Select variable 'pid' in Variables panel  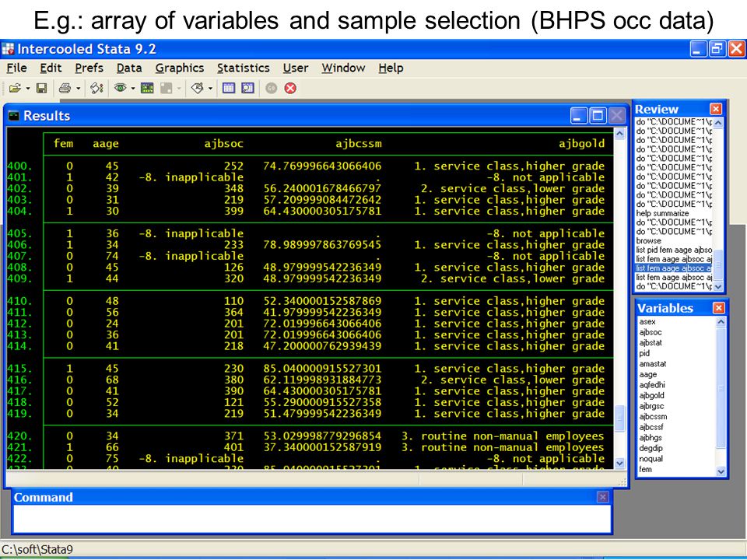tap(644, 353)
